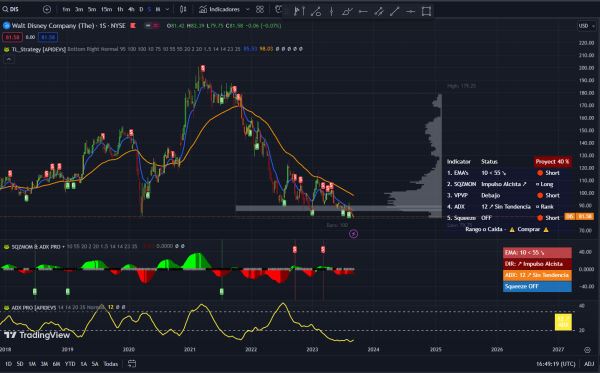
Task: Select the rectangle drawing tool
Action: tap(426, 11)
